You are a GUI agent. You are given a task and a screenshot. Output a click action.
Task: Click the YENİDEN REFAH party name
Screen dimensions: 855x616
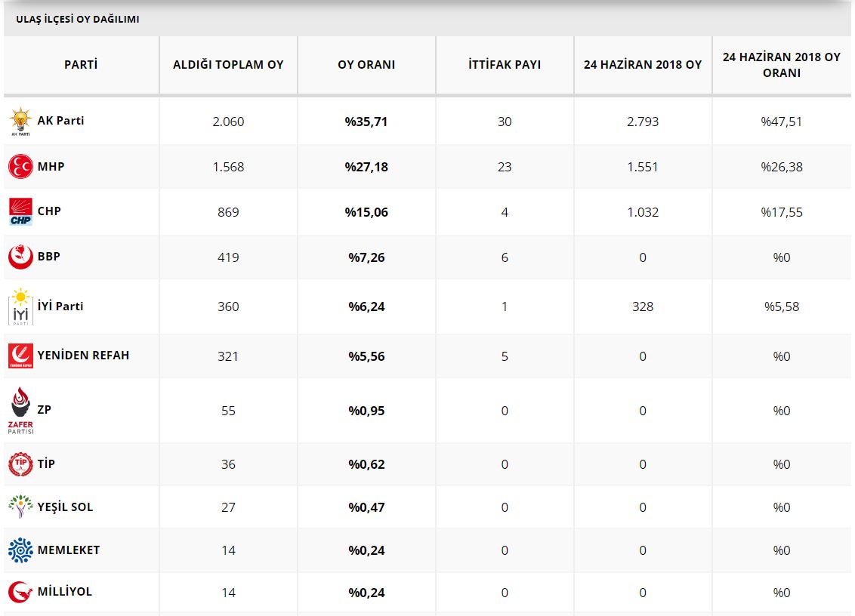coord(83,356)
